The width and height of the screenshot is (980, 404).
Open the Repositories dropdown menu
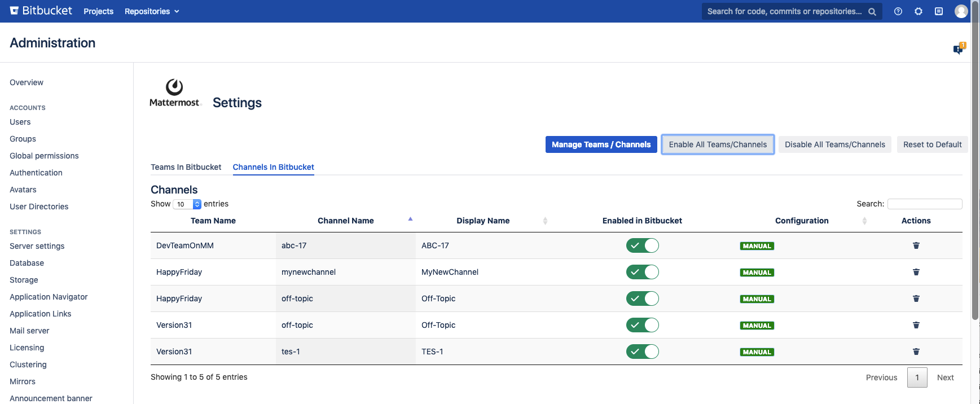tap(152, 11)
